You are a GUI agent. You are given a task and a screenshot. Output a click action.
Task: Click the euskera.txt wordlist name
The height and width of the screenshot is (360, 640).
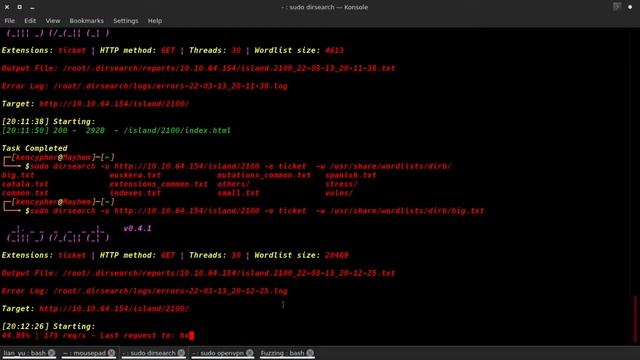coord(135,175)
